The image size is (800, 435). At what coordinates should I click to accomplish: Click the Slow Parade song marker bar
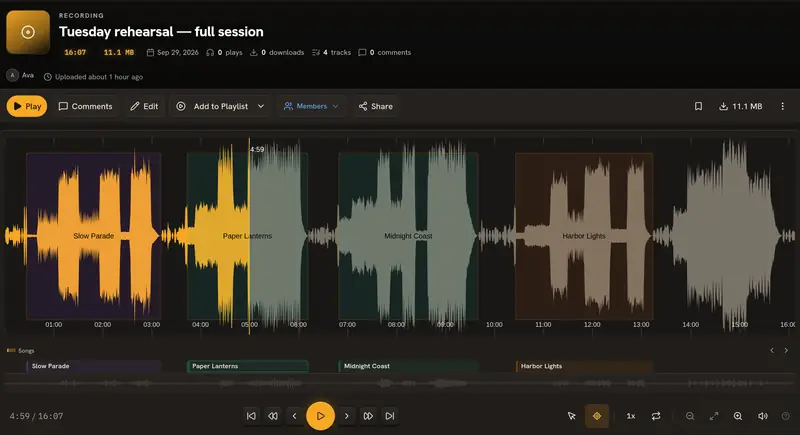94,366
